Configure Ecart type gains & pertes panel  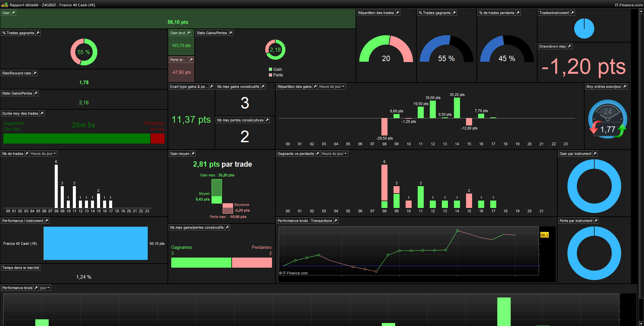[212, 87]
